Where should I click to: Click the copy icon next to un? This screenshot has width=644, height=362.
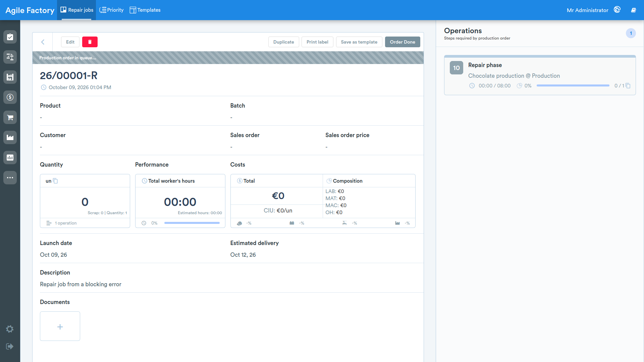[56, 181]
